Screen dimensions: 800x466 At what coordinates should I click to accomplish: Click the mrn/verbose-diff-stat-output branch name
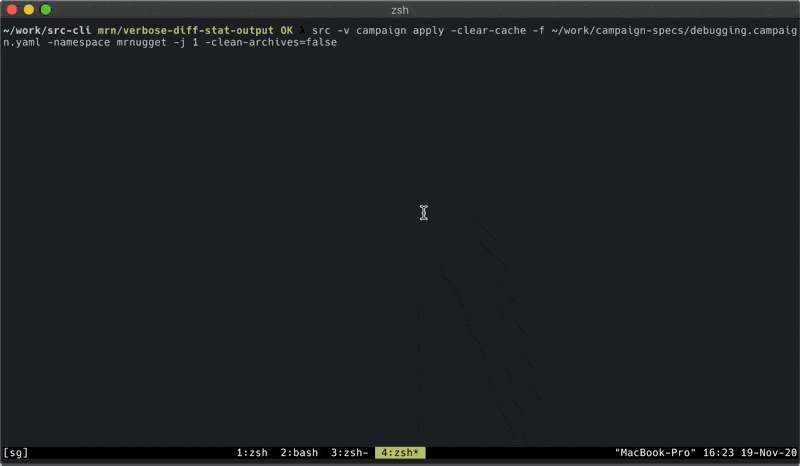(x=186, y=31)
